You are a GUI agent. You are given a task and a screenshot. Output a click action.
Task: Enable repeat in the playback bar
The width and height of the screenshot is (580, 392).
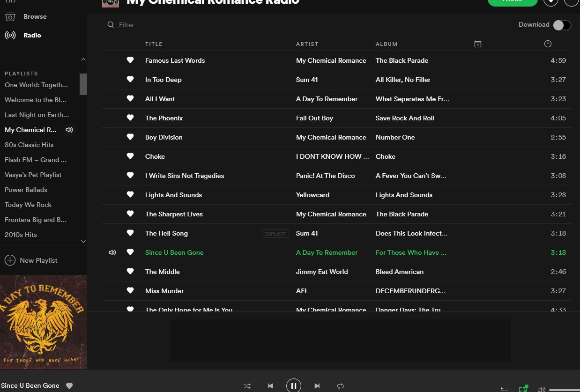click(x=341, y=386)
